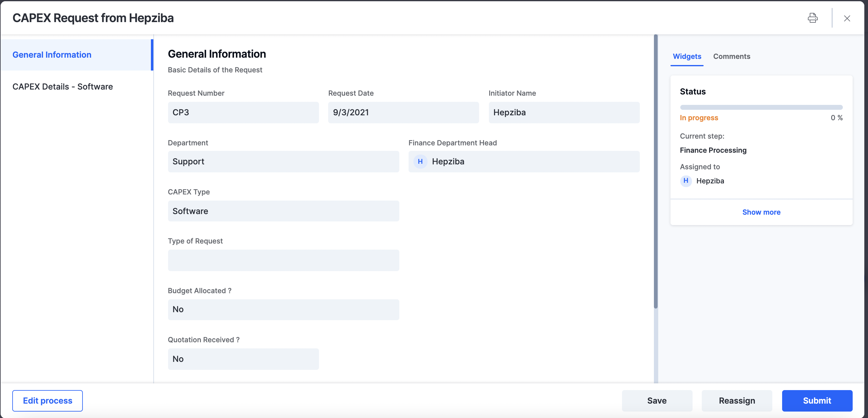Click 'Finance Processing' current step text
The width and height of the screenshot is (868, 418).
(713, 150)
